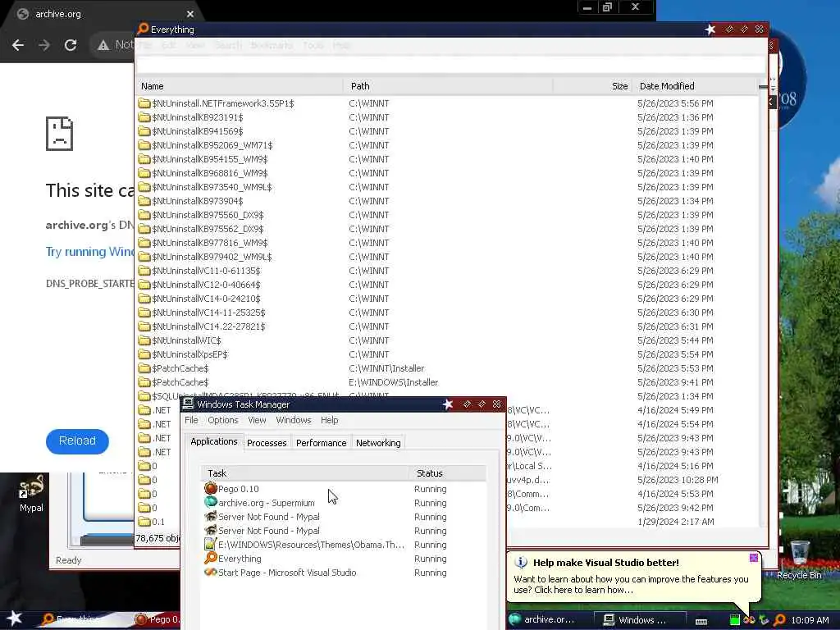Select the $NtUninstallKB941569$ folder icon

(144, 131)
